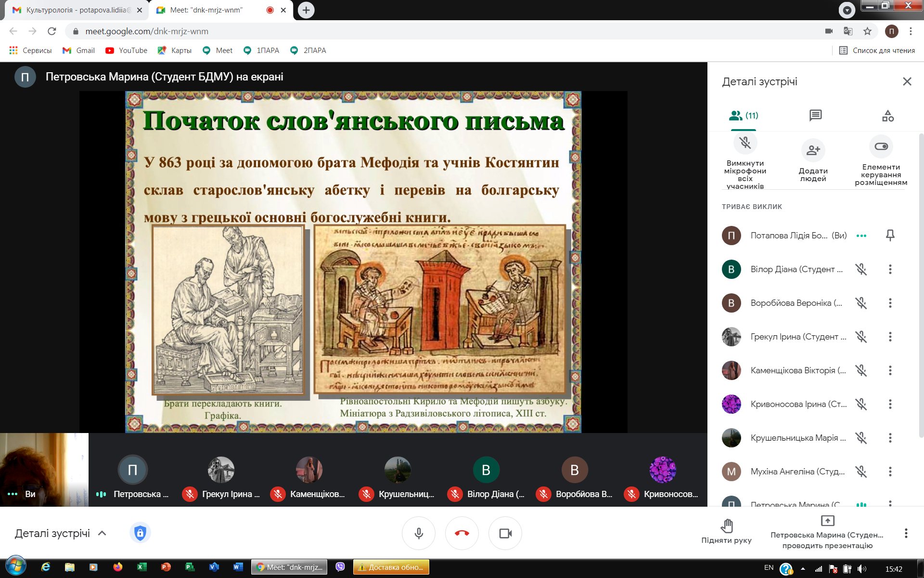The width and height of the screenshot is (924, 578).
Task: Bookmark this page with the star icon
Action: 867,31
